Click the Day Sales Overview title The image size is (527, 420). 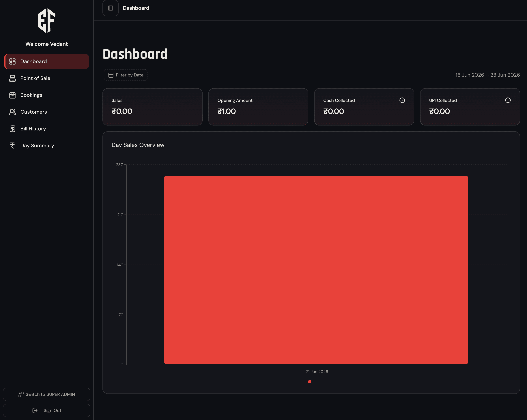[x=138, y=145]
